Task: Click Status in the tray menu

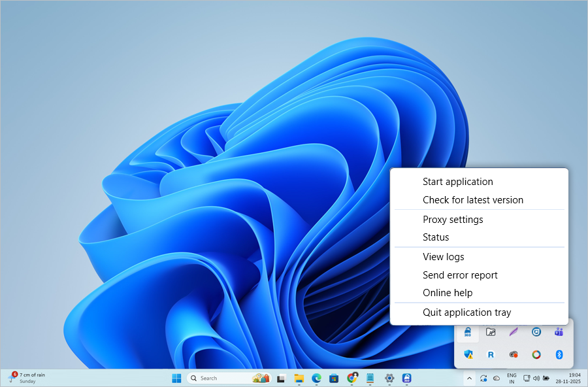Action: [436, 237]
